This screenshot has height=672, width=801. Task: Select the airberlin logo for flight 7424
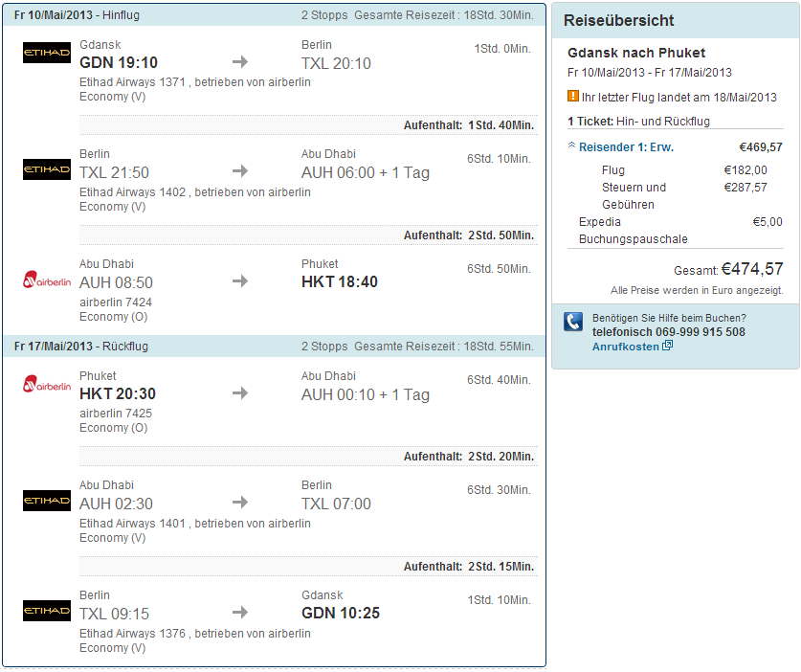47,280
